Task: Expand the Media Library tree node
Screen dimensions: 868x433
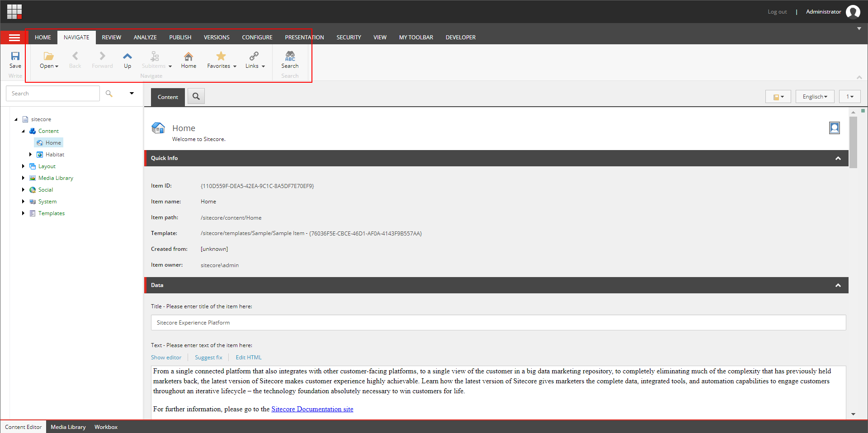Action: (23, 178)
